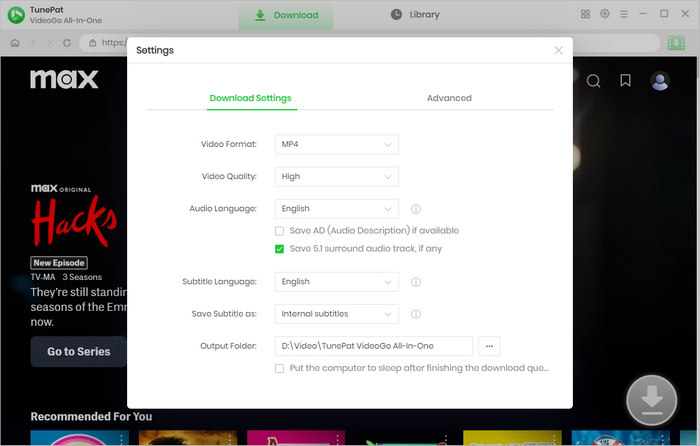The height and width of the screenshot is (446, 700).
Task: Click the Max search magnifier icon
Action: pos(593,81)
